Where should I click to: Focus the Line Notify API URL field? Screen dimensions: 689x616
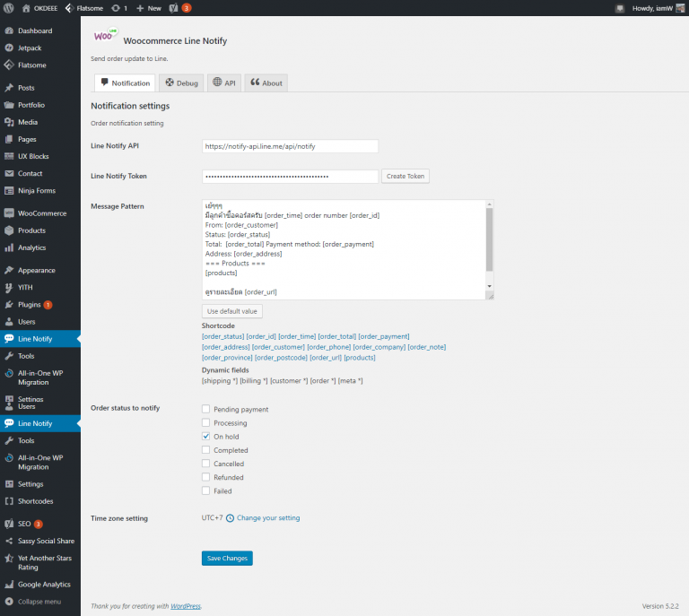[290, 146]
